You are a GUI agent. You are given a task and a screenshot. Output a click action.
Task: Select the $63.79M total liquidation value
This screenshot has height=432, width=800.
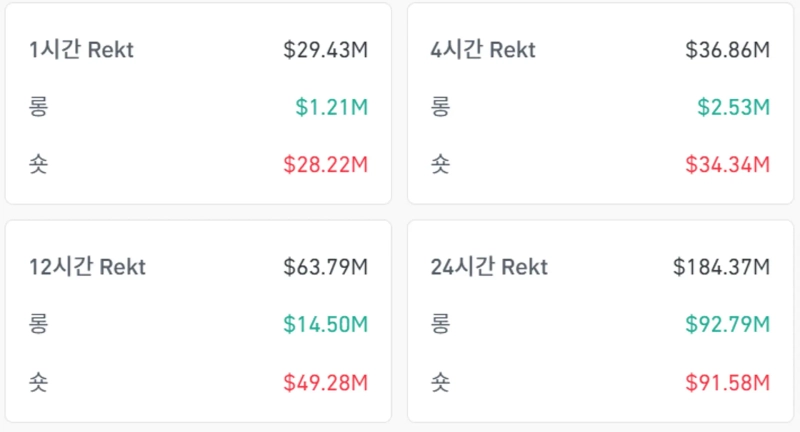pos(325,267)
